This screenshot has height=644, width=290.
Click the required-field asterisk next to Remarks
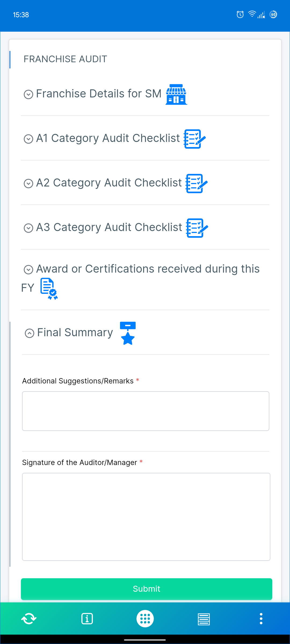click(137, 380)
